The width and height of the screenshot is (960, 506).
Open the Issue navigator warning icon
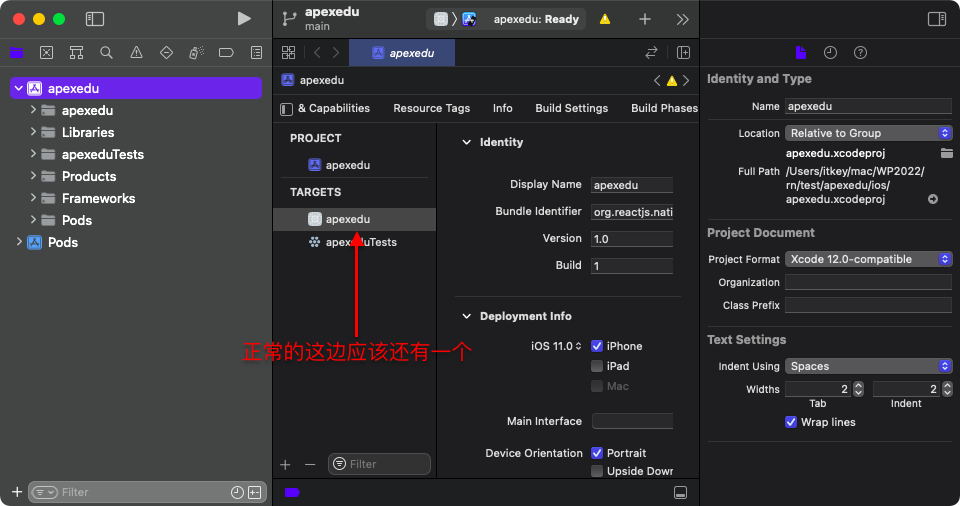tap(137, 53)
